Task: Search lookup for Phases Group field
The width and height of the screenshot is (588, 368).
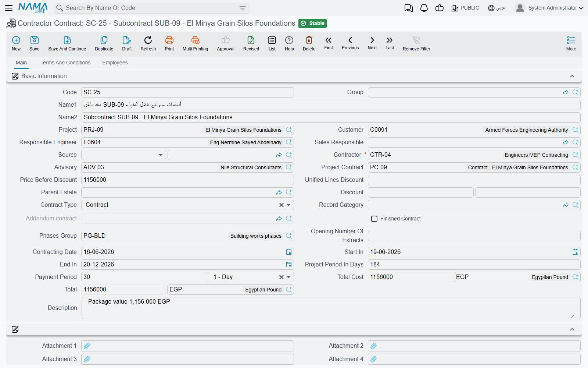Action: (x=289, y=236)
